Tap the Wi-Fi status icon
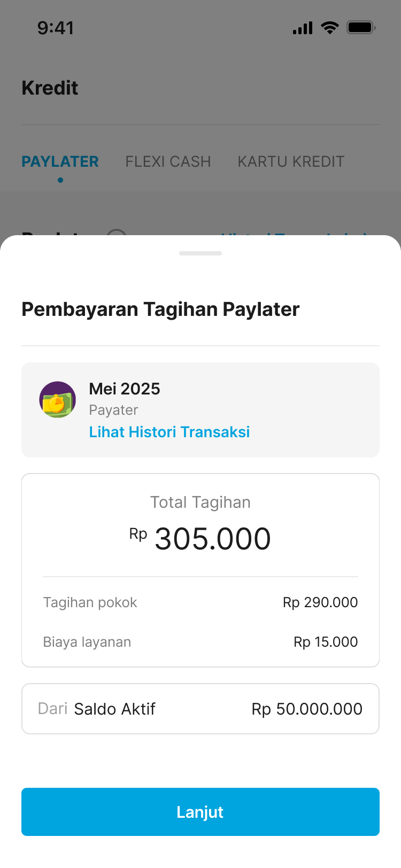 pos(330,28)
